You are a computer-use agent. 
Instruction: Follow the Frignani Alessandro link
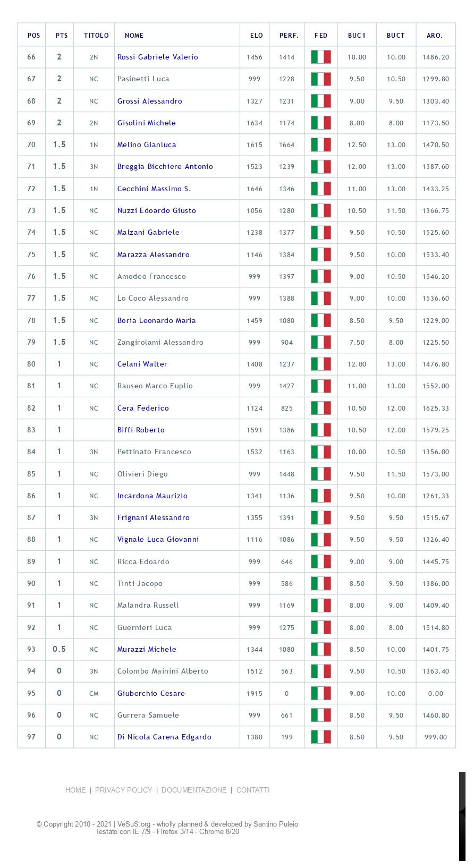153,517
